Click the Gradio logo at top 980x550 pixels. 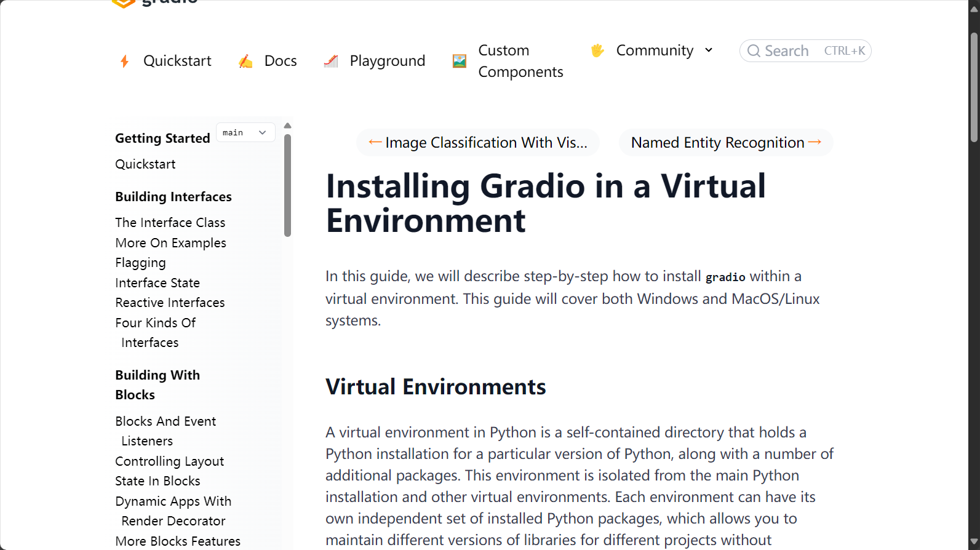click(154, 3)
